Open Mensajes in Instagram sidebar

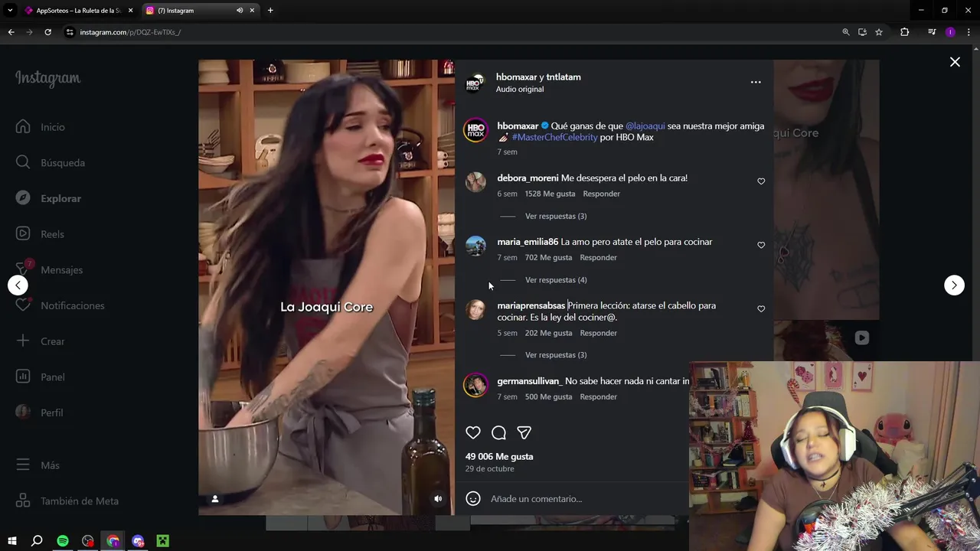pos(51,270)
